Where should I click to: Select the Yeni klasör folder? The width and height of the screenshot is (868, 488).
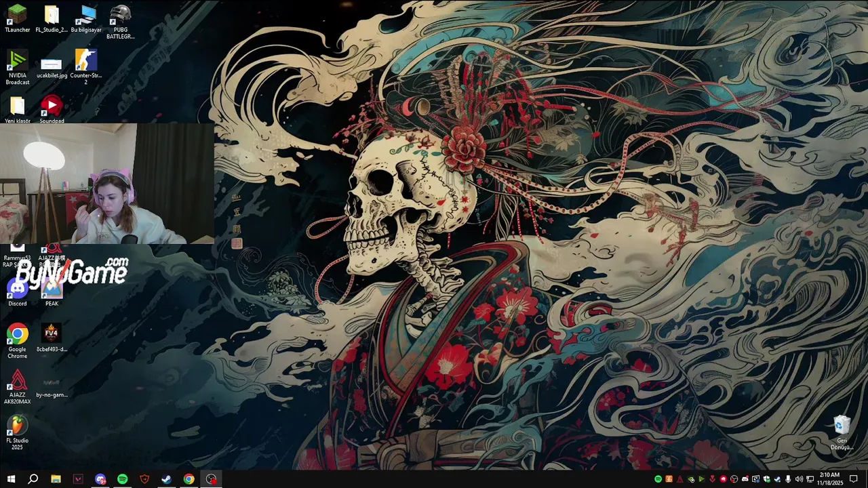point(18,110)
